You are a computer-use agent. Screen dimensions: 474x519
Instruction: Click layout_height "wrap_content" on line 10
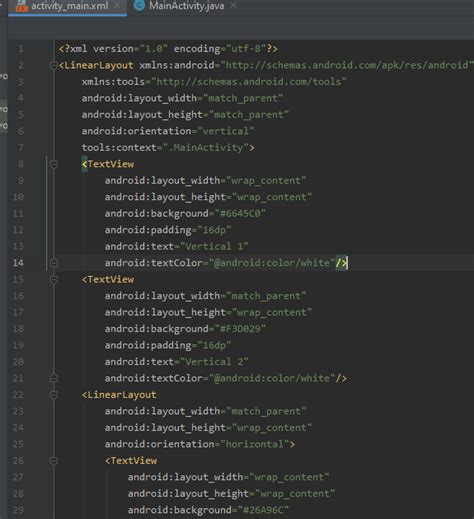point(272,197)
